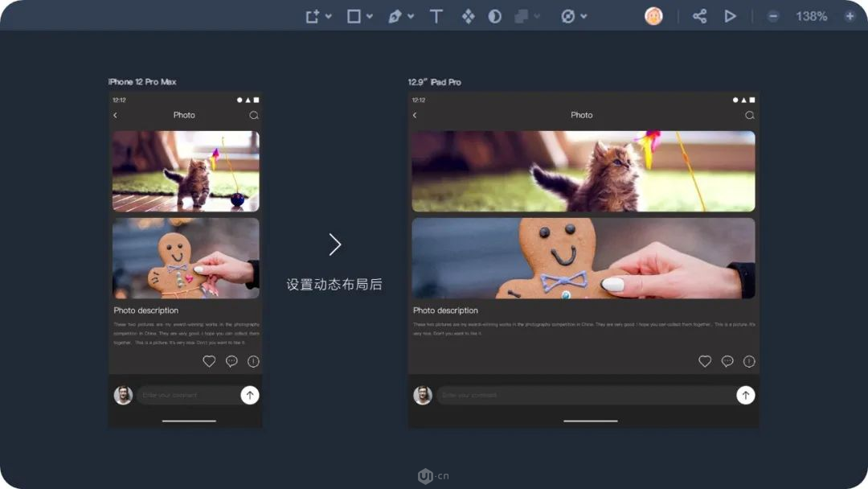868x489 pixels.
Task: Click the comment bubble icon in iPad artboard
Action: 727,362
